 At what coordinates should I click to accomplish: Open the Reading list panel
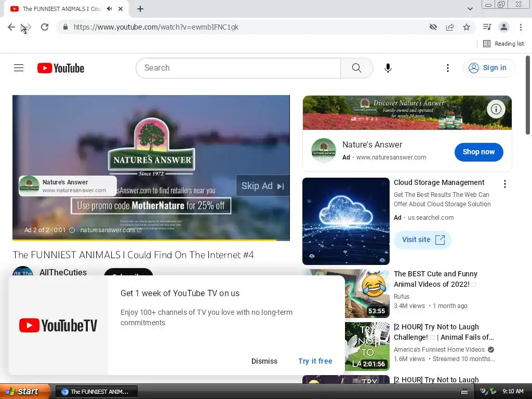point(503,44)
